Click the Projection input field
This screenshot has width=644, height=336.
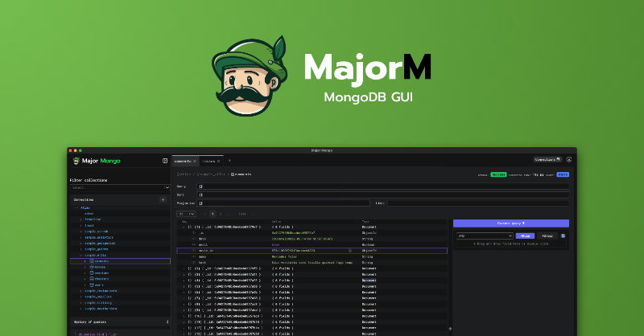pos(283,203)
